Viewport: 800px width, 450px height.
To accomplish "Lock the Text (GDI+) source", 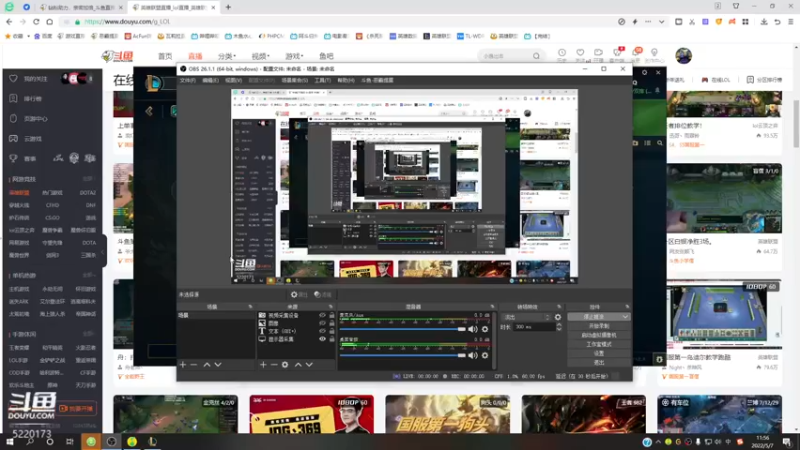I will [332, 331].
